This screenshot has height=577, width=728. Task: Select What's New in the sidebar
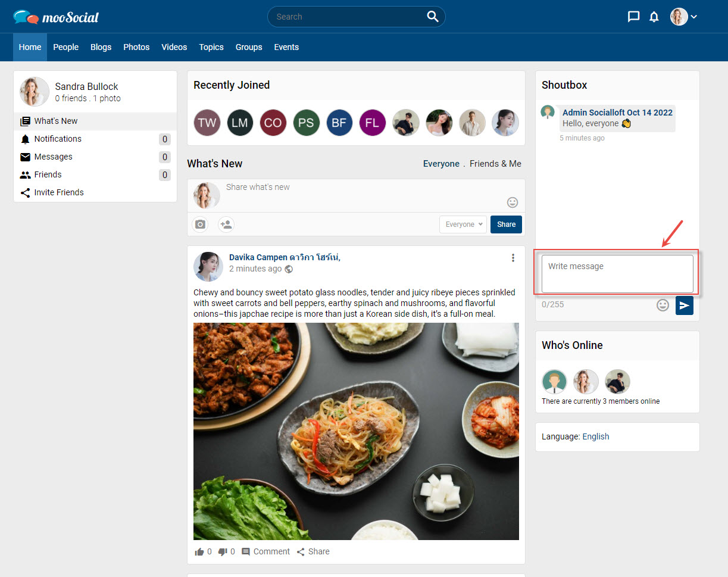(x=95, y=121)
